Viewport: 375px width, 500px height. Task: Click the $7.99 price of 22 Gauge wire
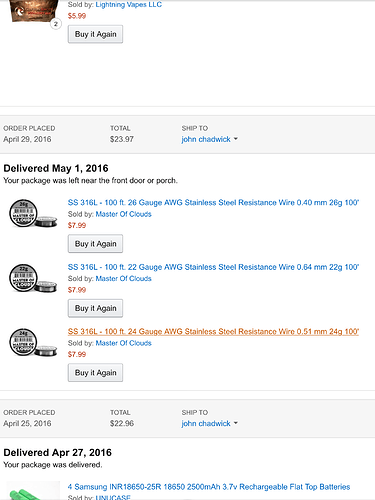tap(77, 290)
